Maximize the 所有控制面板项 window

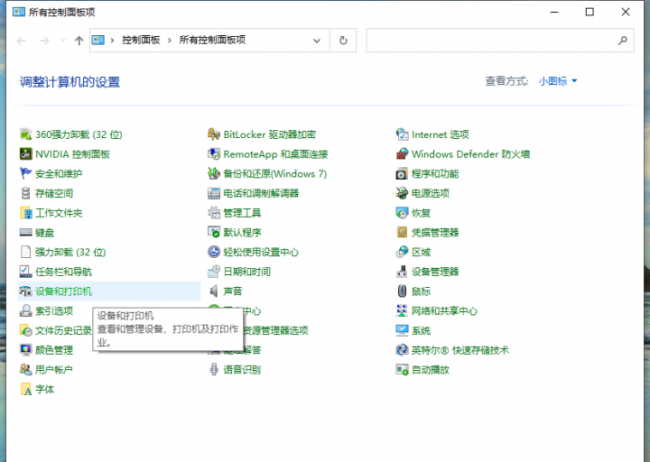coord(589,12)
